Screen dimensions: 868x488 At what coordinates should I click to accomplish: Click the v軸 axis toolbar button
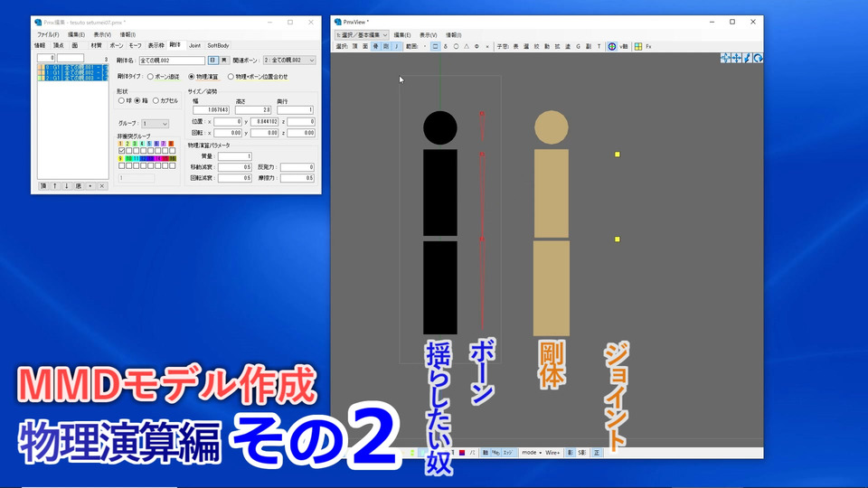[x=623, y=46]
